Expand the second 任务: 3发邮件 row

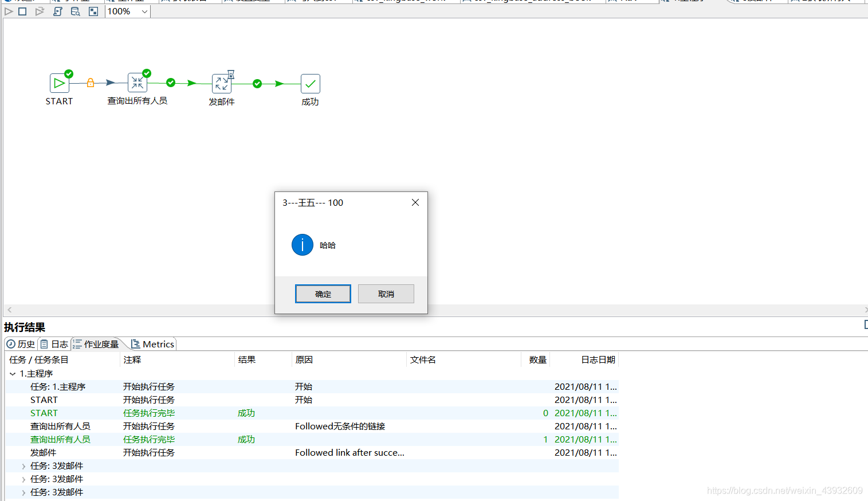pos(23,479)
